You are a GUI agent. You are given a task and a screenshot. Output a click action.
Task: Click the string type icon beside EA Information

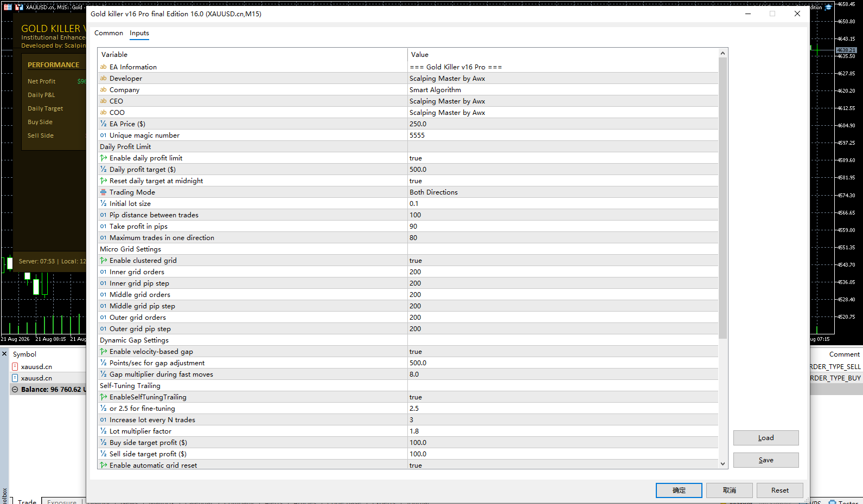(x=103, y=67)
